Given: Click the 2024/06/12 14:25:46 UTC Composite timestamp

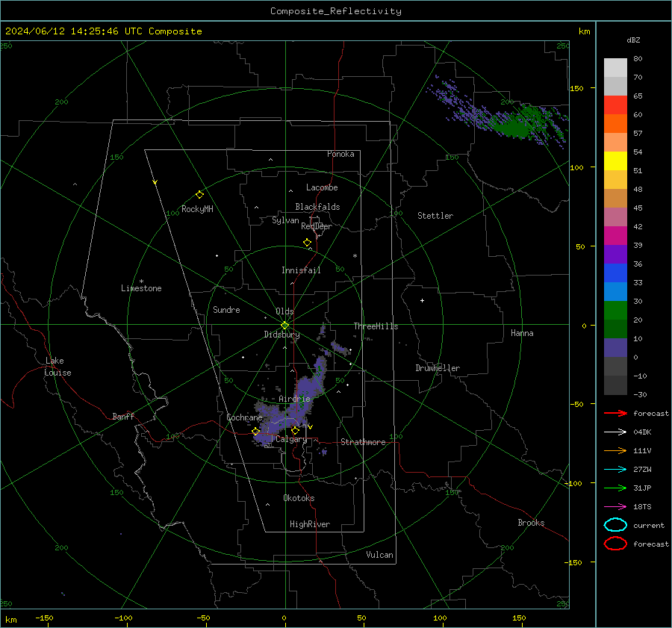Looking at the screenshot, I should (x=103, y=31).
